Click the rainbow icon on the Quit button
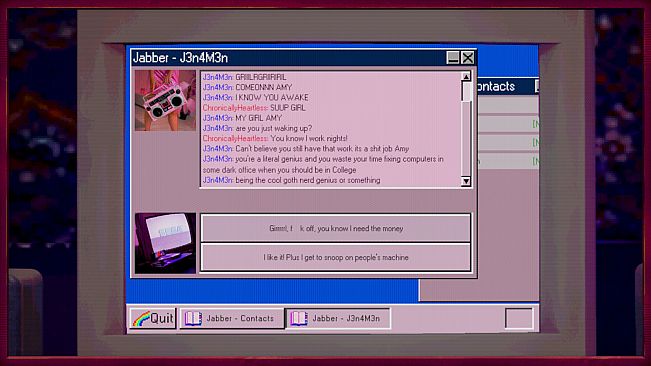 point(141,319)
